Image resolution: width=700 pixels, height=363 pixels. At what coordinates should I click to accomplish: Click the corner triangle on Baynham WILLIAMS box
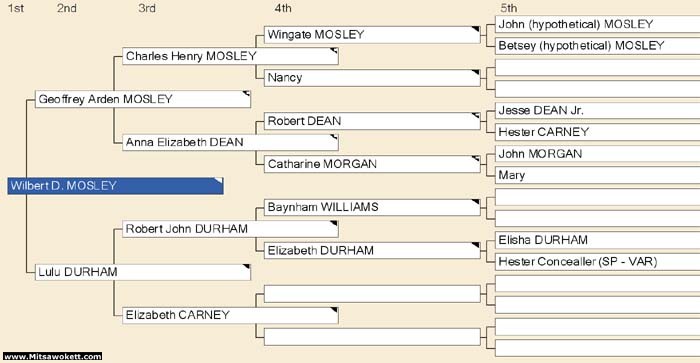[x=475, y=202]
